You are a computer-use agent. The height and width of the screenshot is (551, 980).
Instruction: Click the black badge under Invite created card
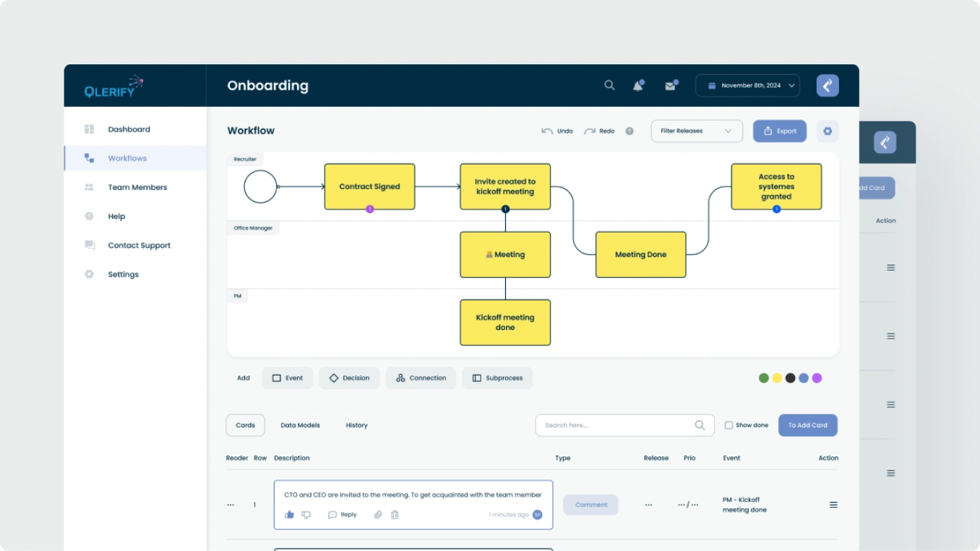click(505, 209)
